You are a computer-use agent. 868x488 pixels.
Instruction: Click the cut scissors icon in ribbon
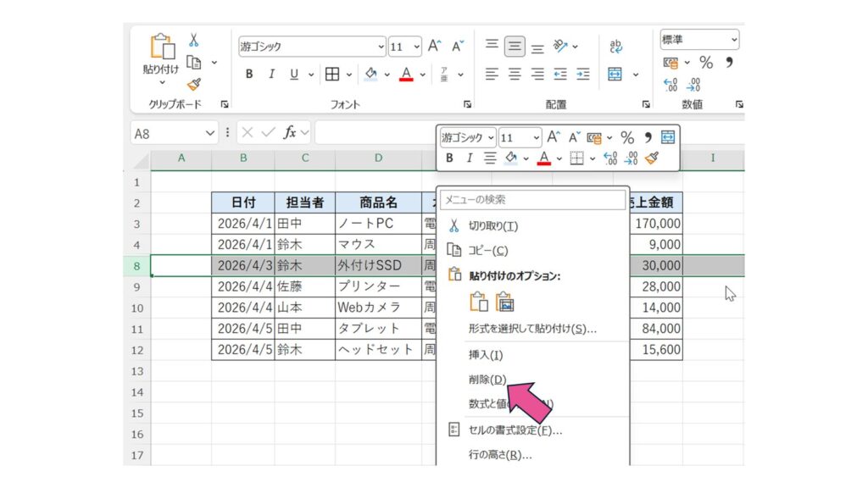(194, 41)
